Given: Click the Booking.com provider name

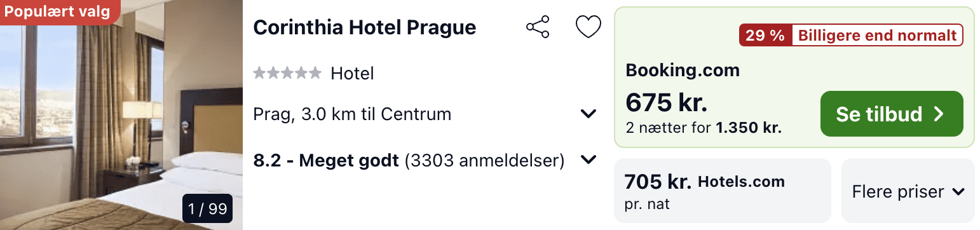Looking at the screenshot, I should (x=683, y=70).
